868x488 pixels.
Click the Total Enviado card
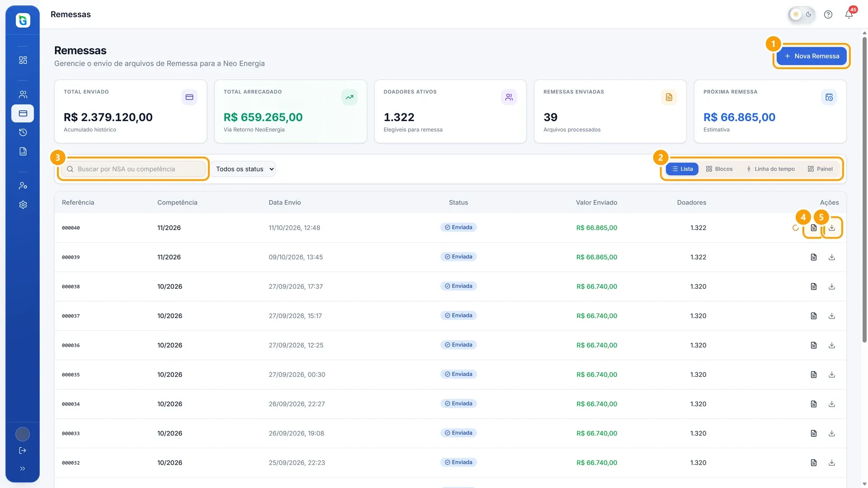[x=131, y=112]
